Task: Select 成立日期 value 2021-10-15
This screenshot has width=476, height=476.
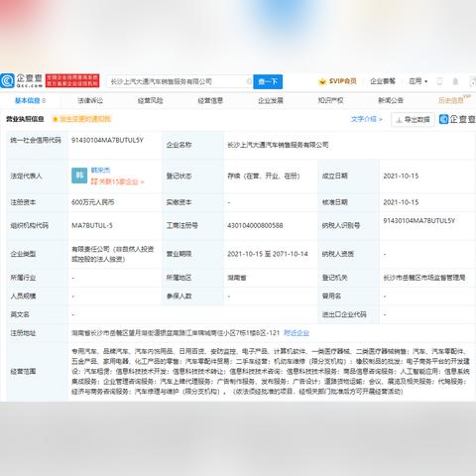Action: pyautogui.click(x=401, y=176)
